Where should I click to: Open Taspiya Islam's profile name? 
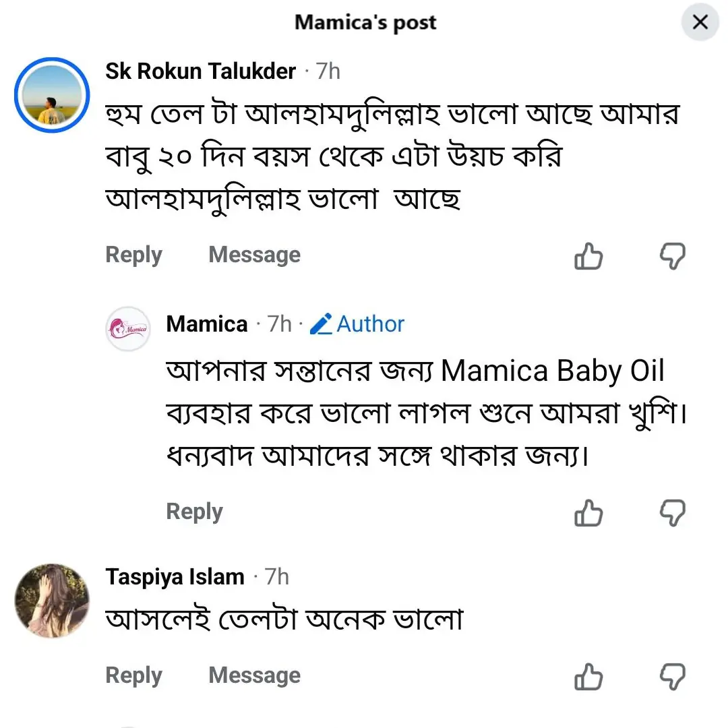point(175,577)
